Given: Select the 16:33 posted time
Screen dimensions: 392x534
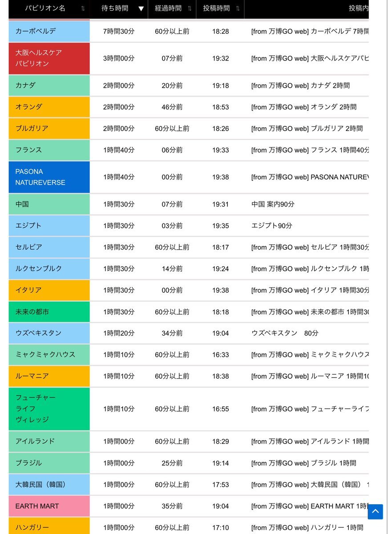Looking at the screenshot, I should (221, 355).
